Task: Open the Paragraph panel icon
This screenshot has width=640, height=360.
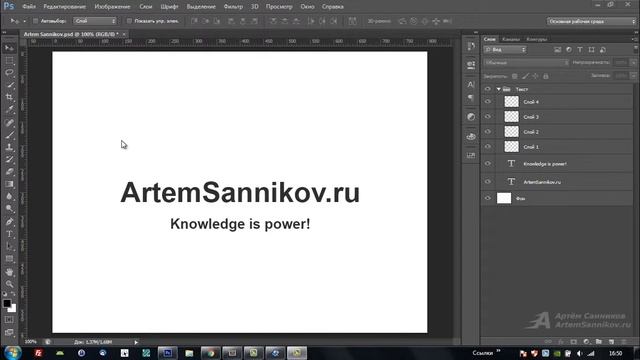Action: [x=471, y=98]
